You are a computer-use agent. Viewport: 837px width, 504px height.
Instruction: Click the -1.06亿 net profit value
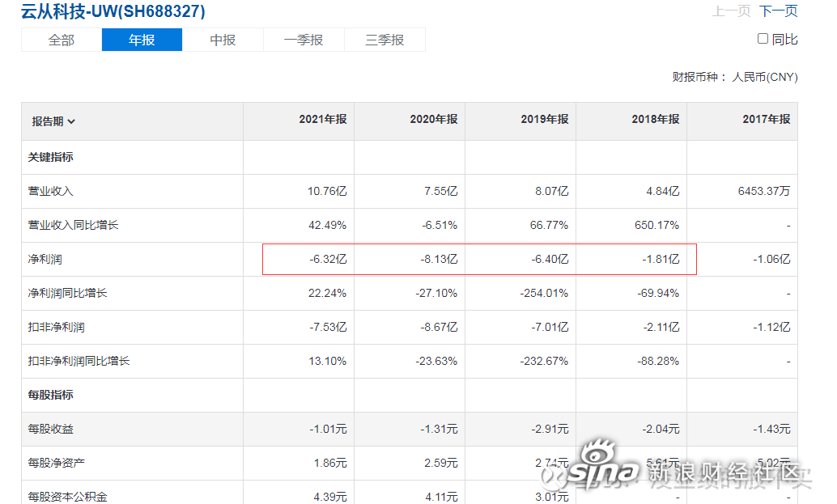point(772,259)
